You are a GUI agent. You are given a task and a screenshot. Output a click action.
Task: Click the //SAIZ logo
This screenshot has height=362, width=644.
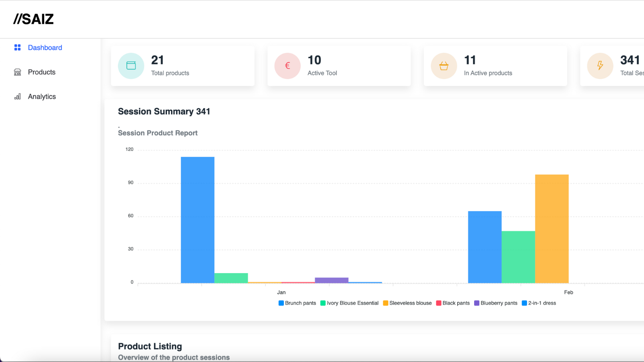(33, 19)
